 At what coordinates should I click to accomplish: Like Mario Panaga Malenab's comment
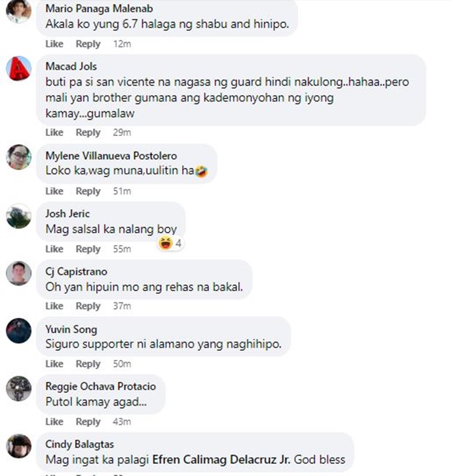click(54, 44)
